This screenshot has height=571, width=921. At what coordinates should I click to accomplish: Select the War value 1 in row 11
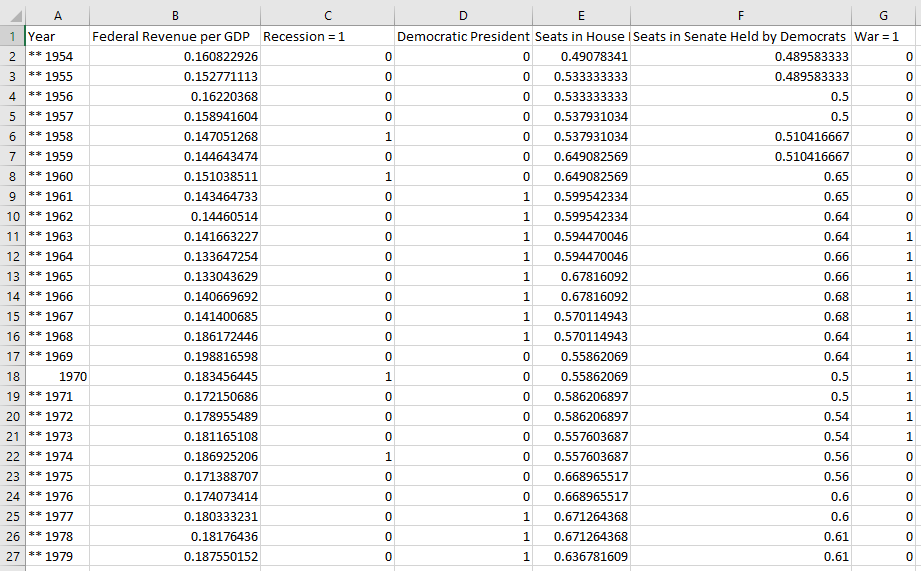pos(883,236)
